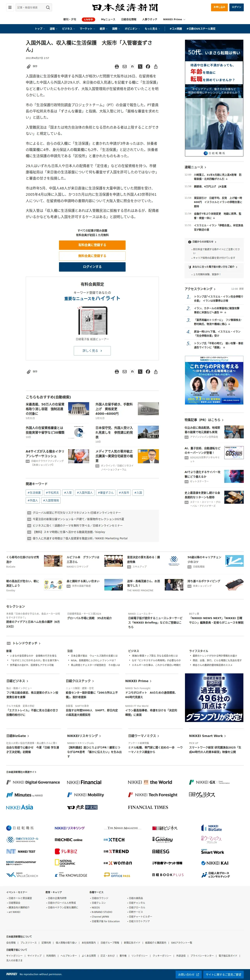Share on X via the icon above the article
Image resolution: width=250 pixels, height=980 pixels.
140,67
